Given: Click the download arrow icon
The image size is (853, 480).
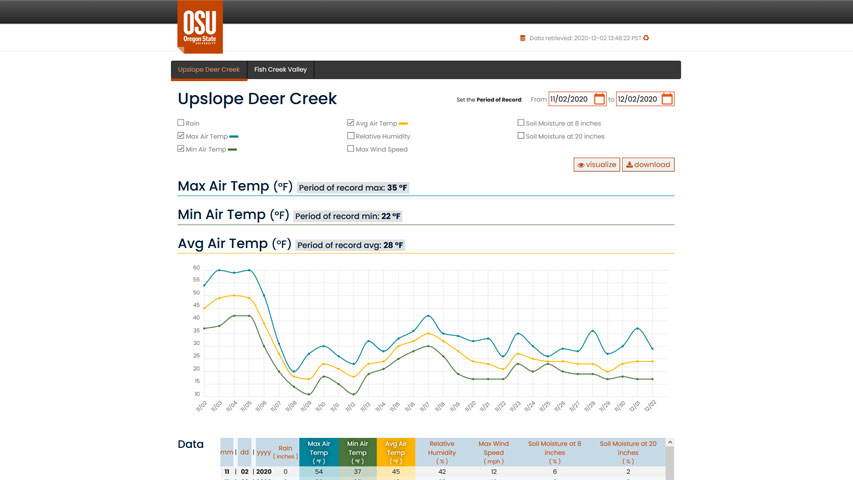Looking at the screenshot, I should (630, 165).
